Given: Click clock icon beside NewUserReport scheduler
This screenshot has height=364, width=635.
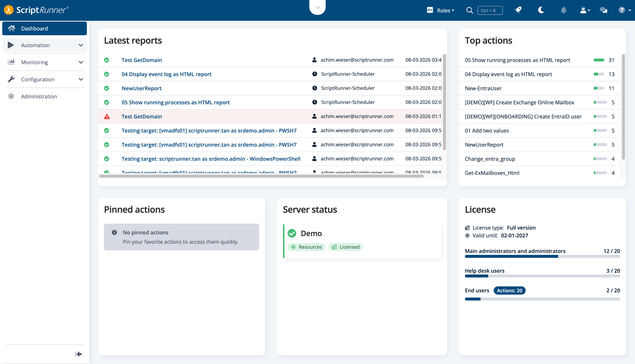Looking at the screenshot, I should [315, 88].
